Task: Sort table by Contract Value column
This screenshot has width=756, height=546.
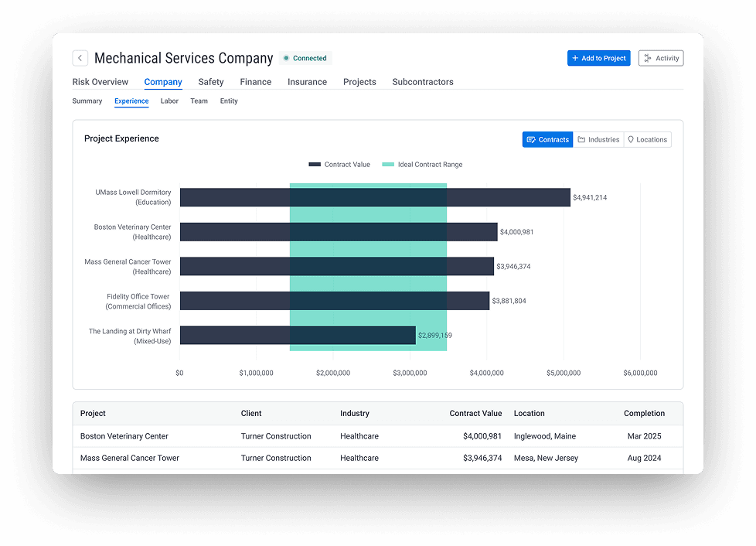Action: [475, 414]
